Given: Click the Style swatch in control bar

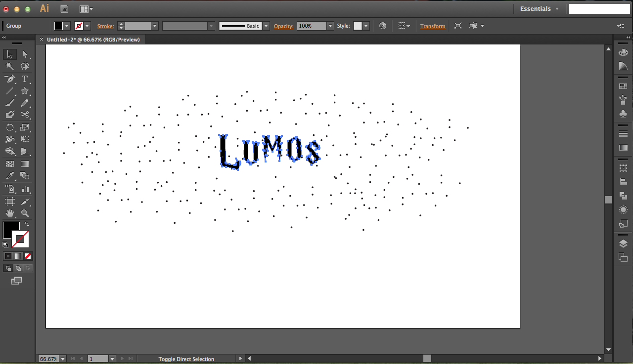Looking at the screenshot, I should 358,26.
